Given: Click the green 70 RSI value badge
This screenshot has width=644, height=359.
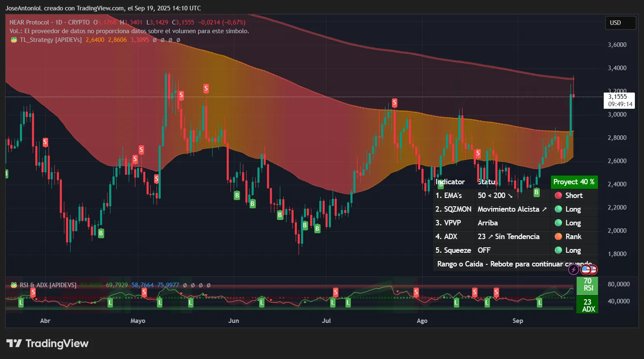Looking at the screenshot, I should pos(588,285).
